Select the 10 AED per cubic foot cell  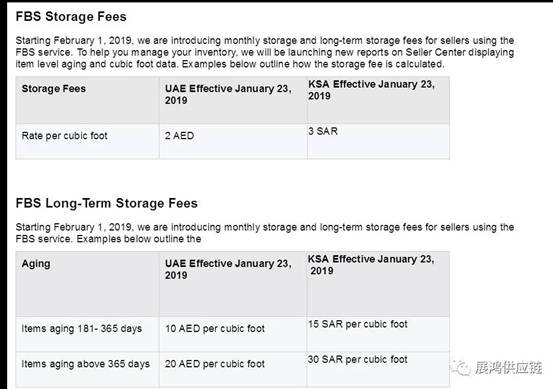pyautogui.click(x=233, y=334)
